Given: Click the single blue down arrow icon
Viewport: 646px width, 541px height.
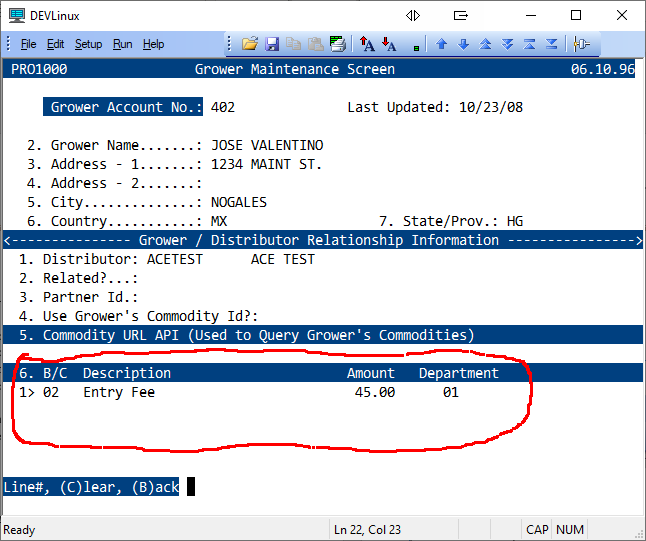Looking at the screenshot, I should click(x=463, y=44).
